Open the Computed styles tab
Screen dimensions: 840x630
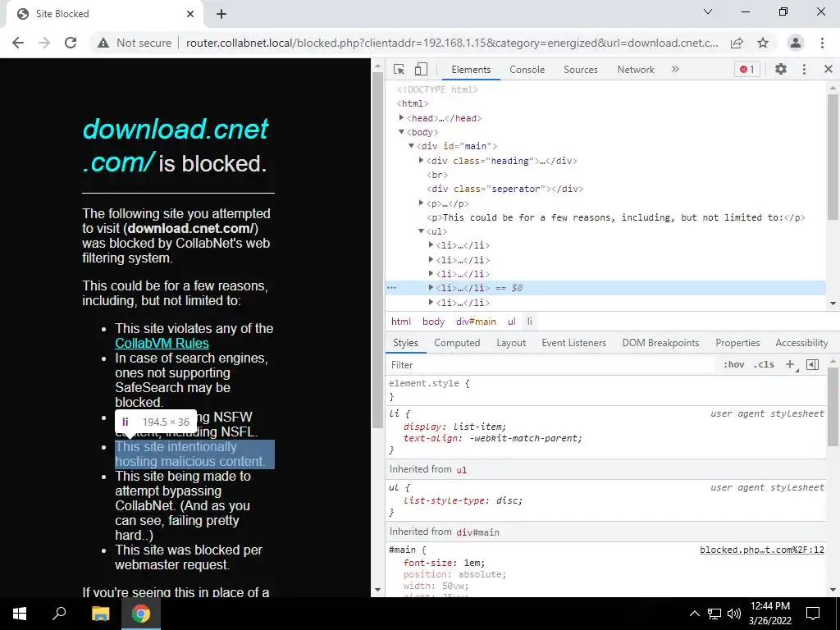(x=457, y=343)
